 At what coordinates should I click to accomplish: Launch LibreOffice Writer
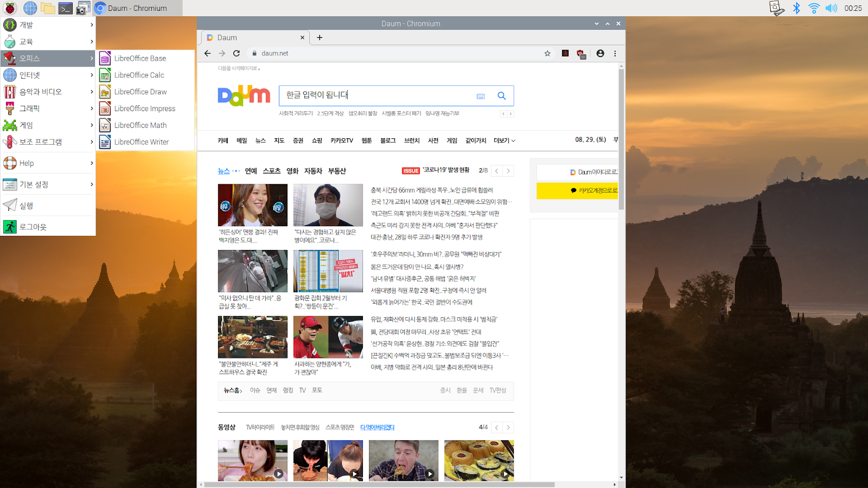pyautogui.click(x=145, y=142)
